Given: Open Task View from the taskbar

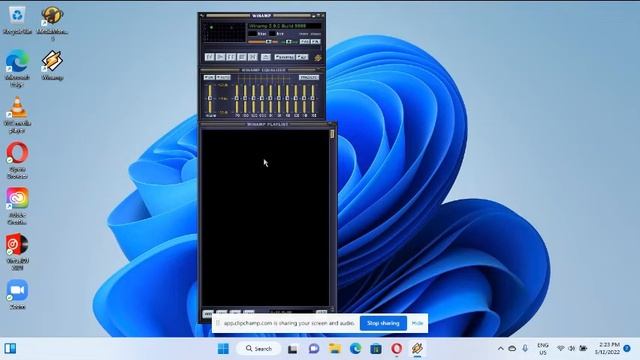Looking at the screenshot, I should click(293, 349).
